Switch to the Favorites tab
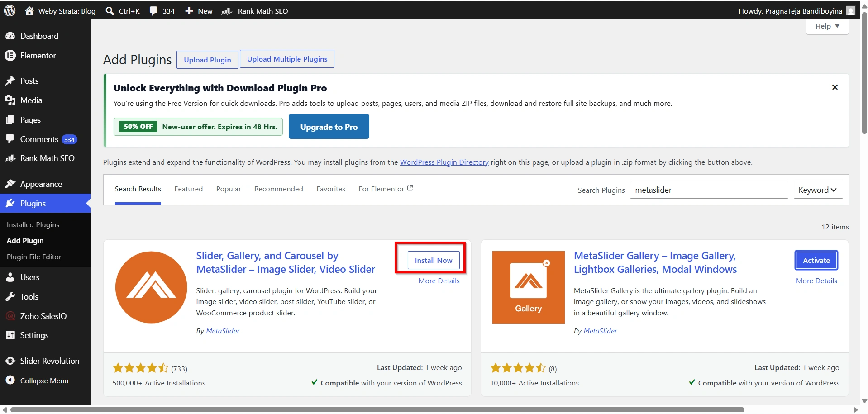The width and height of the screenshot is (868, 414). [331, 189]
